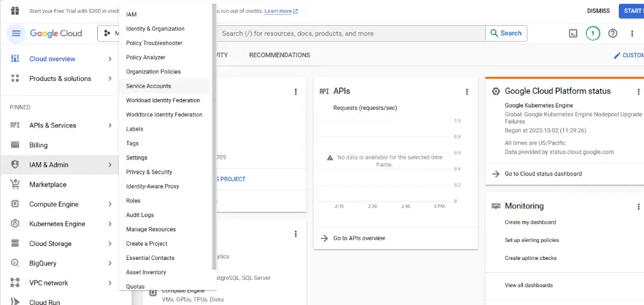Click the gift icon in the free trial banner
Screen dimensions: 644x305
pyautogui.click(x=15, y=11)
